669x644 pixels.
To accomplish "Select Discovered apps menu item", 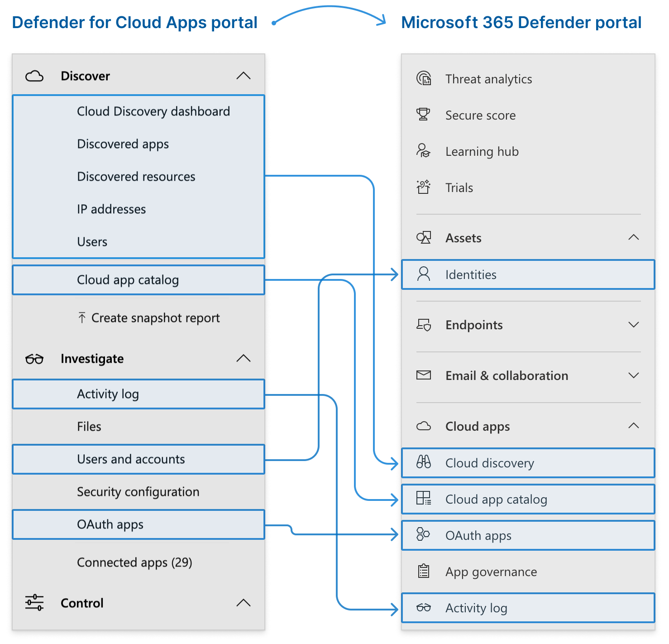I will [x=123, y=144].
